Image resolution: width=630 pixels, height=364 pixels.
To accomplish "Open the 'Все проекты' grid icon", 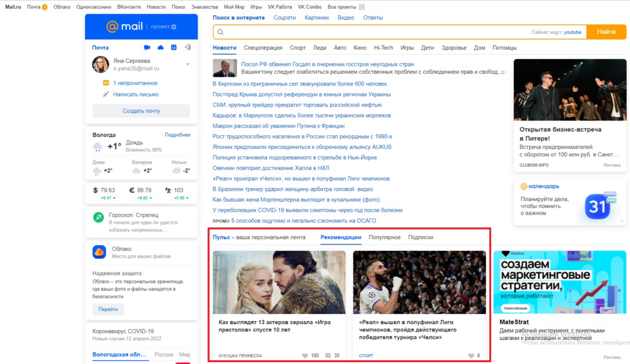I will [362, 7].
